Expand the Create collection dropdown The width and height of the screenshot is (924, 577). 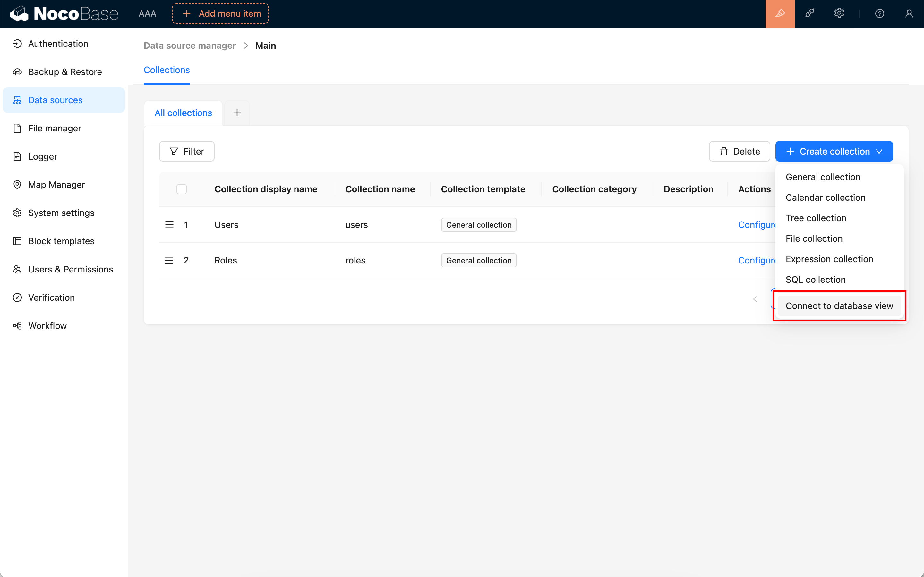click(x=834, y=152)
